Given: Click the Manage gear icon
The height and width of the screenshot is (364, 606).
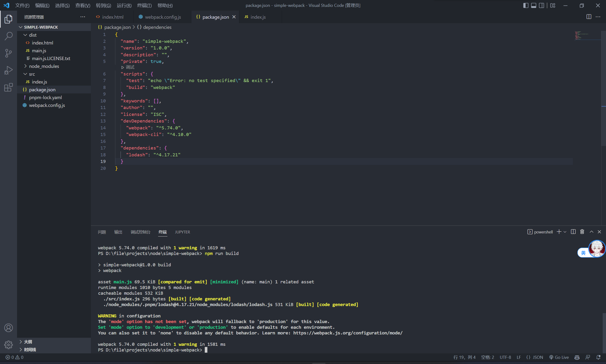Looking at the screenshot, I should click(8, 345).
